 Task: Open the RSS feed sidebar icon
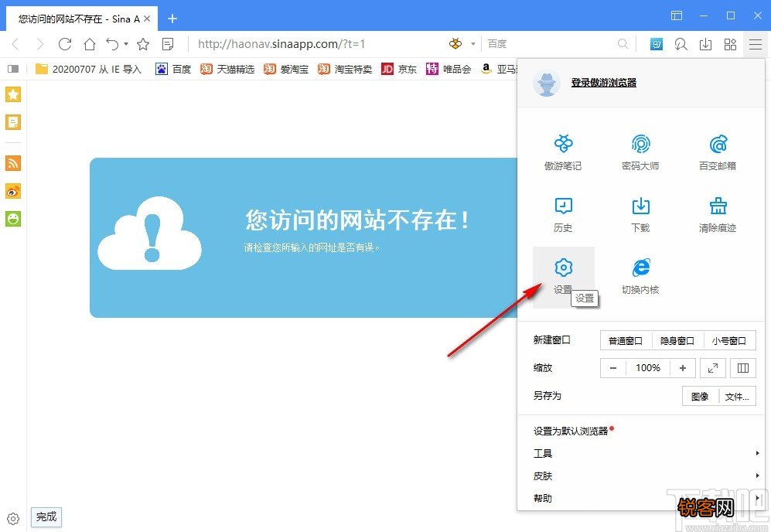click(13, 162)
